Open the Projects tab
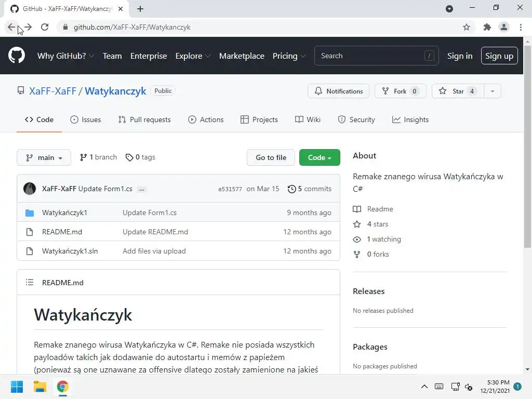The width and height of the screenshot is (532, 399). 259,119
